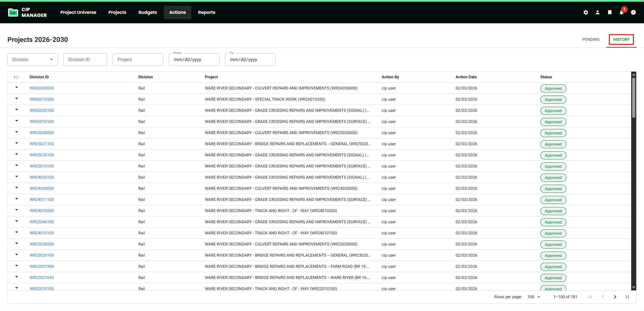
Task: Click the bookmarks icon
Action: point(609,12)
